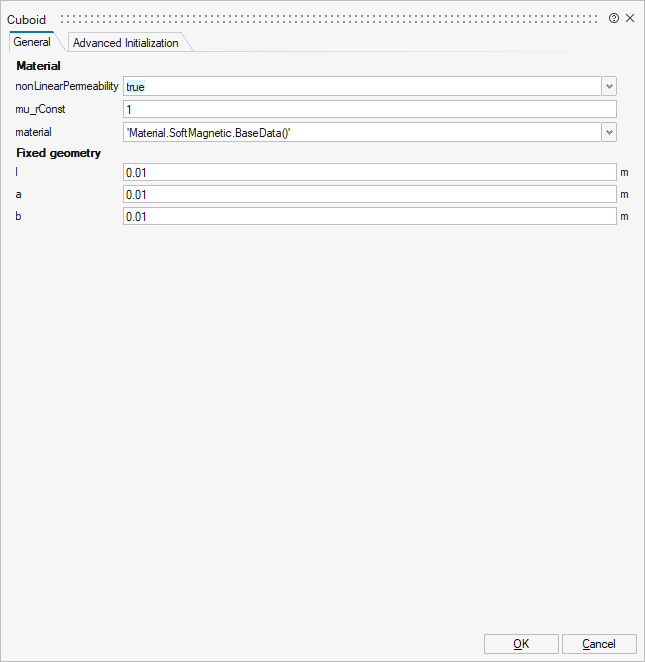Image resolution: width=645 pixels, height=662 pixels.
Task: Click the Fixed geometry section heading
Action: pyautogui.click(x=59, y=153)
